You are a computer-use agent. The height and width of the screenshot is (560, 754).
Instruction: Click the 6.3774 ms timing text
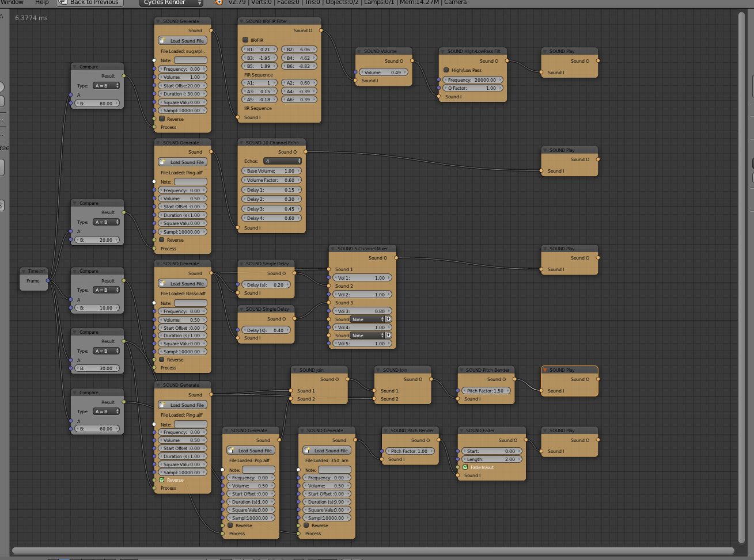(x=31, y=18)
